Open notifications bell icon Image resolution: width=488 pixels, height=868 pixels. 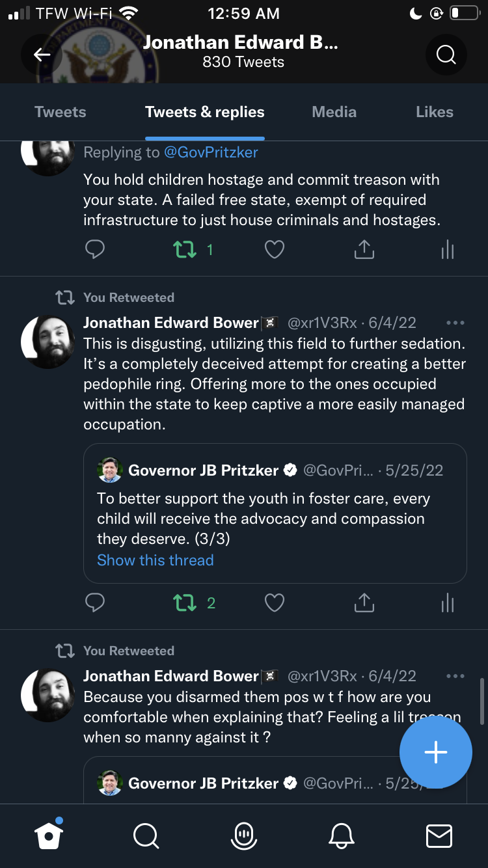coord(342,835)
